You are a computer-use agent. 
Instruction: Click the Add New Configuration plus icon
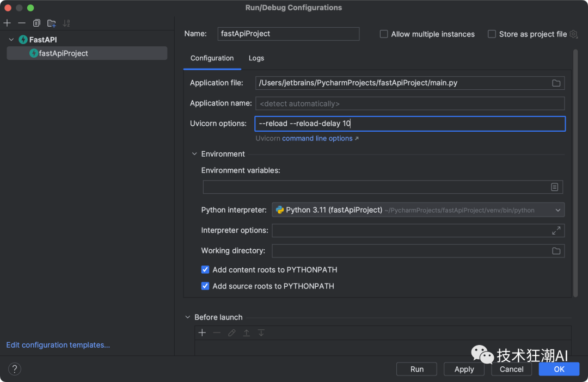click(x=7, y=23)
